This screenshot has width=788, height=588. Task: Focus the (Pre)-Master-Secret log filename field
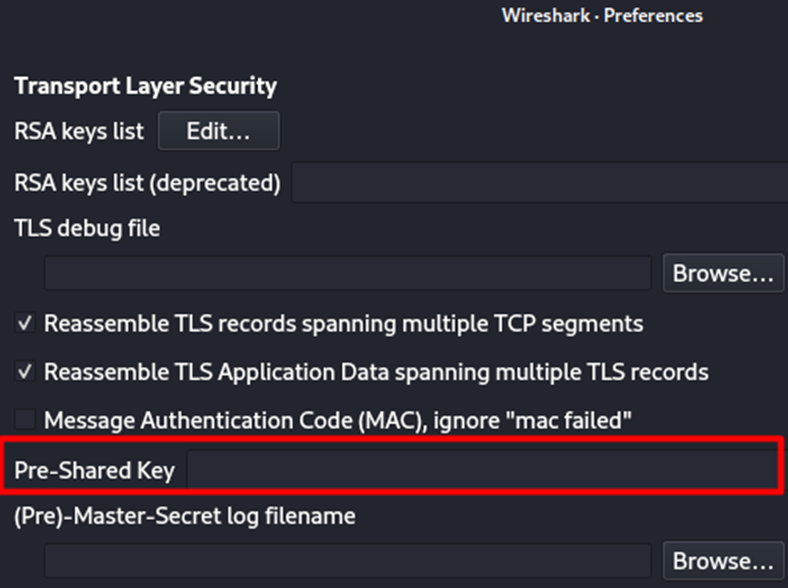click(x=348, y=561)
